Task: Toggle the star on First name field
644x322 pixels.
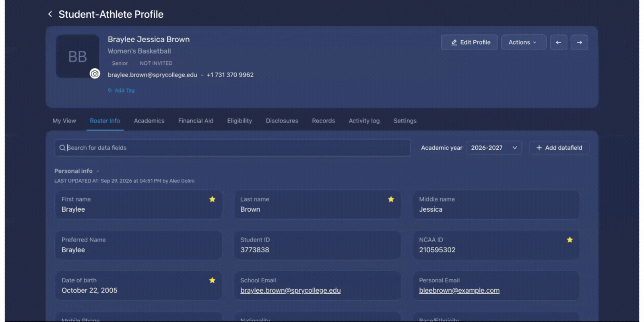Action: (x=212, y=199)
